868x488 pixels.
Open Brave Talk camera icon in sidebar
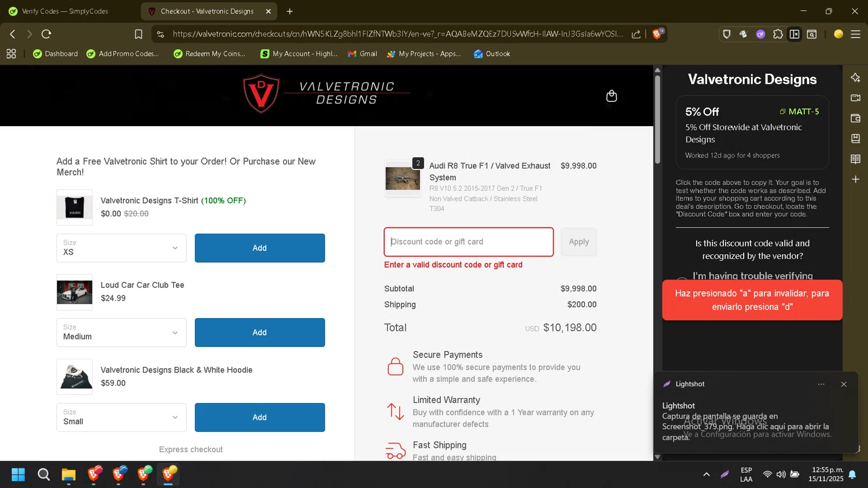click(x=855, y=98)
